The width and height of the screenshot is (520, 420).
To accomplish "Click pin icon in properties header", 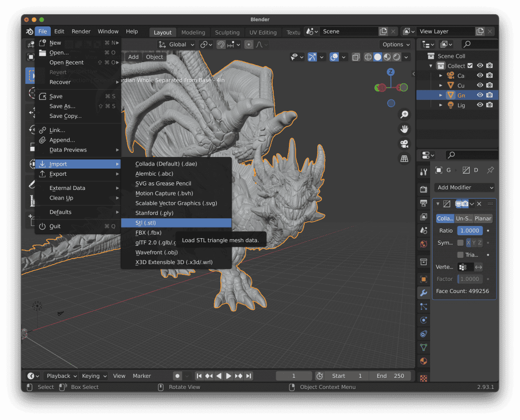I will 490,170.
